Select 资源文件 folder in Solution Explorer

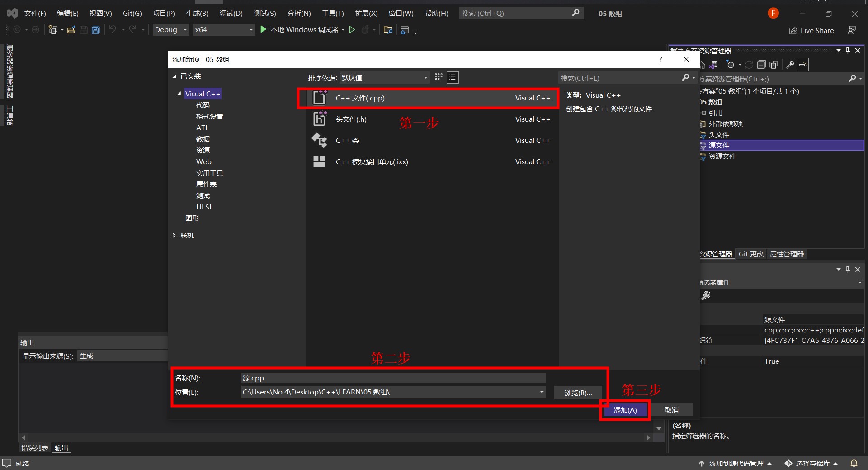(x=722, y=157)
